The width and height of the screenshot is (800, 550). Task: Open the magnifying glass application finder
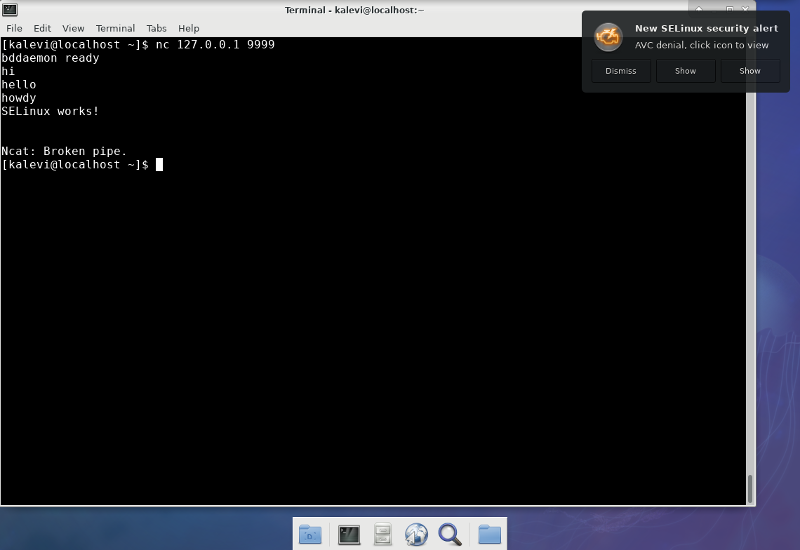click(x=450, y=534)
